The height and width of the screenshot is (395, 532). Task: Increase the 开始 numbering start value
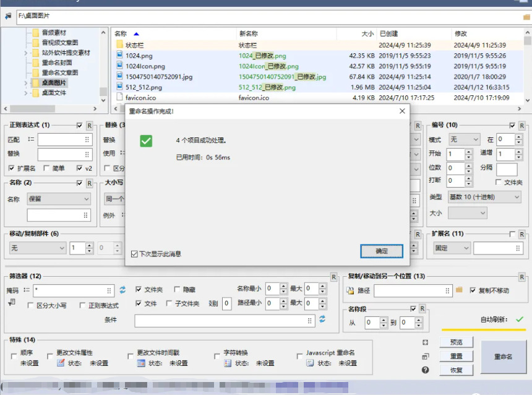468,152
